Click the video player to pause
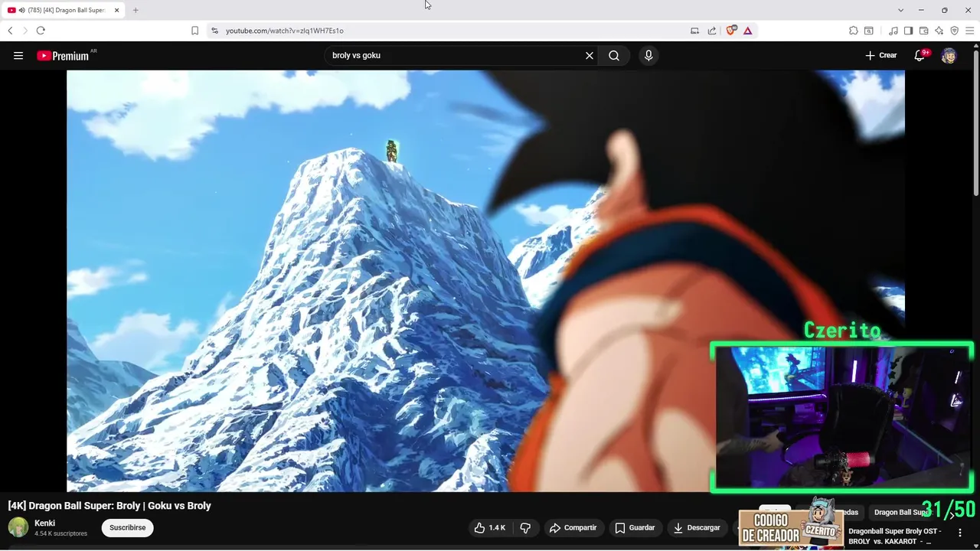This screenshot has height=551, width=980. 485,281
